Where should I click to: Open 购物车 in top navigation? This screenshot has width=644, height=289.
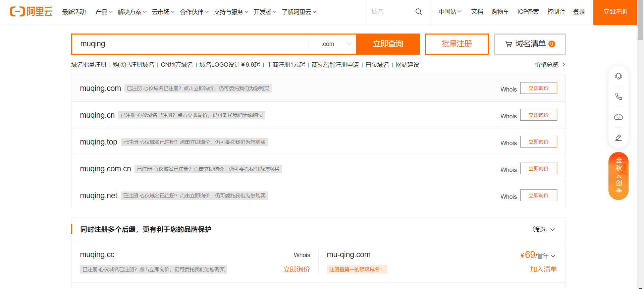click(x=500, y=12)
